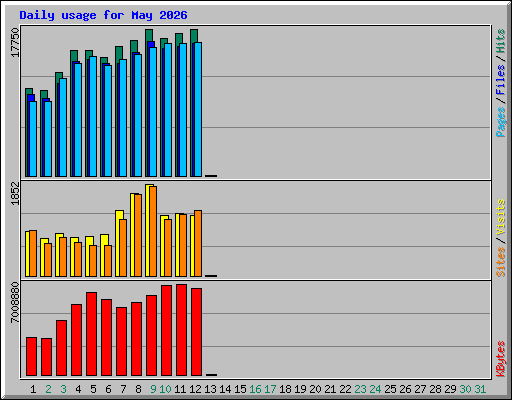Screen dimensions: 512x400
Task: Click the cyan Pages bar for day 1
Action: coord(33,139)
